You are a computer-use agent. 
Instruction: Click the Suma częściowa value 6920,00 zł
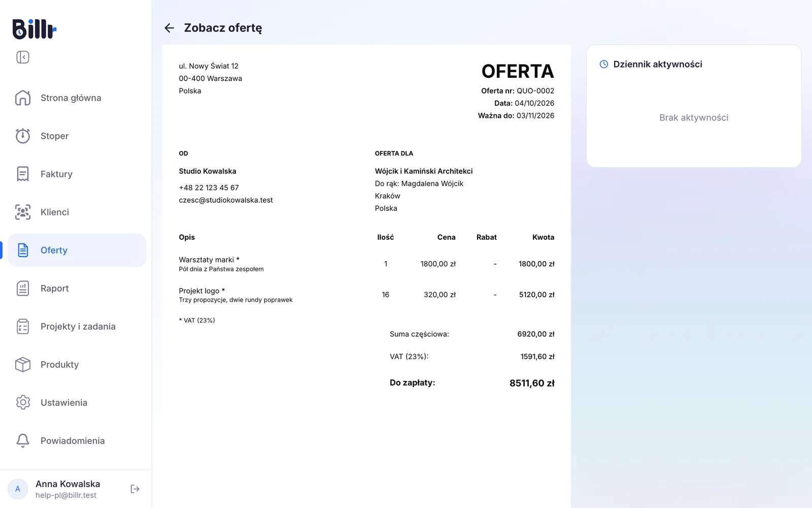click(536, 334)
